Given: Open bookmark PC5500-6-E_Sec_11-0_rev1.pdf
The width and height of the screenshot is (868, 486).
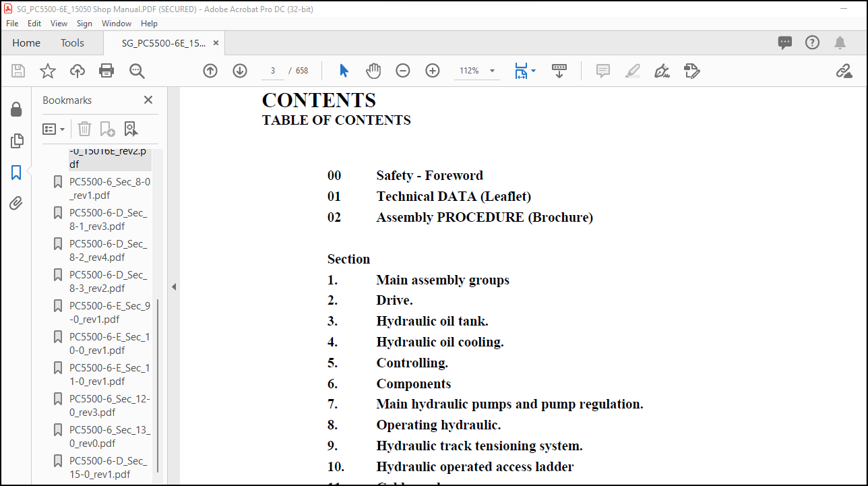Looking at the screenshot, I should coord(110,375).
